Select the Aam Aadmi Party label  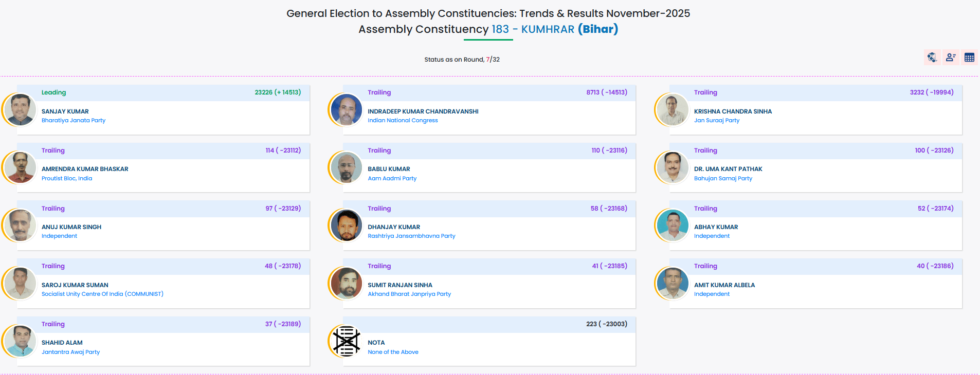point(392,179)
